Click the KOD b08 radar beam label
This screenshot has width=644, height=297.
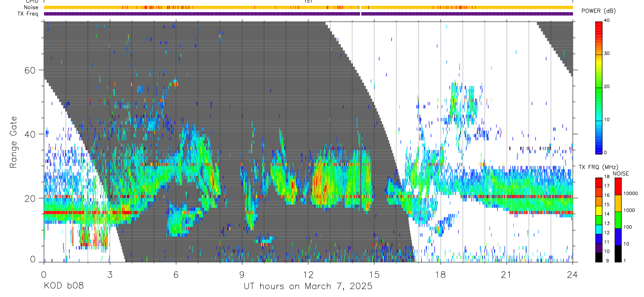pos(63,287)
